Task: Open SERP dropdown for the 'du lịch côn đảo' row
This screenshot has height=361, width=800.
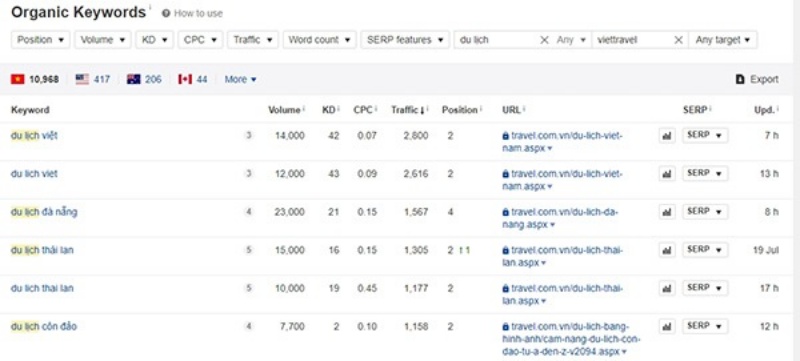Action: pos(705,326)
